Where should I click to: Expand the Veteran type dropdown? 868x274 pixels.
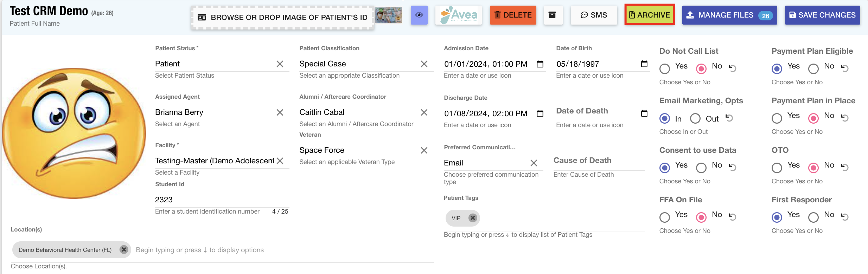click(359, 150)
